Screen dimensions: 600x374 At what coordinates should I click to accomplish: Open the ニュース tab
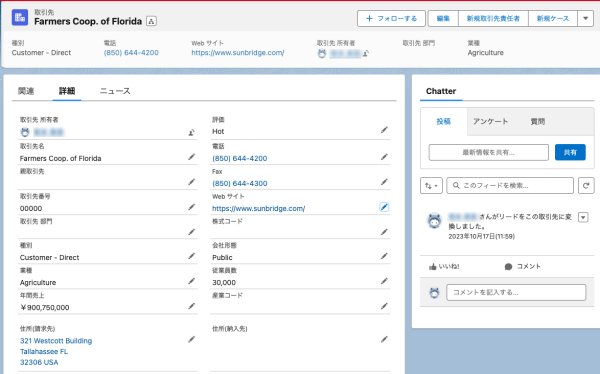(115, 91)
